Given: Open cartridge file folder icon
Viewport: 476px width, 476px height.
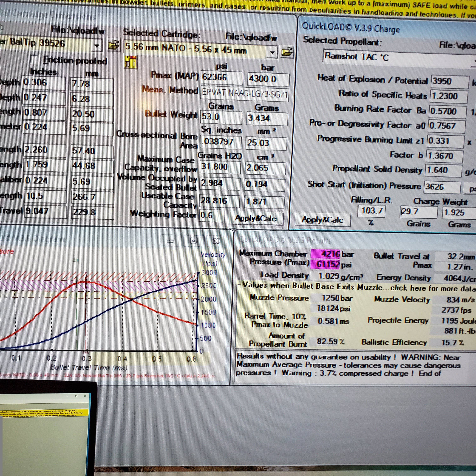Looking at the screenshot, I should pos(287,52).
